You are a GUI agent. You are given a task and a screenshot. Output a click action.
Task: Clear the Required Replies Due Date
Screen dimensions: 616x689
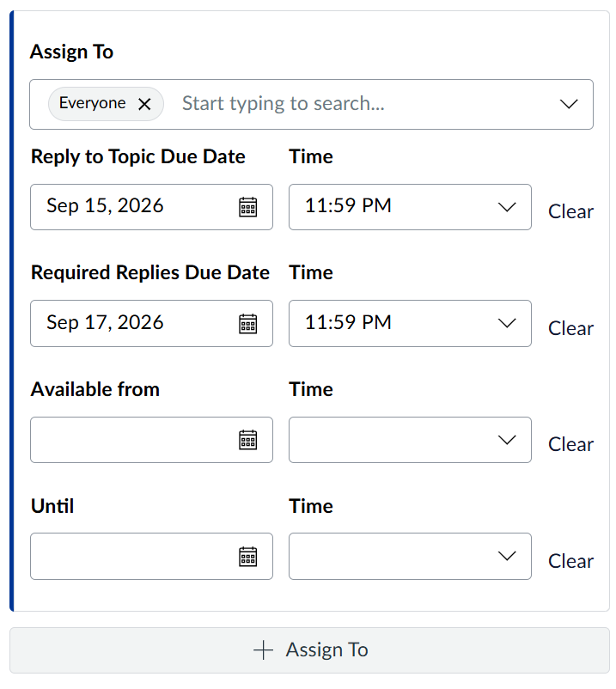570,328
